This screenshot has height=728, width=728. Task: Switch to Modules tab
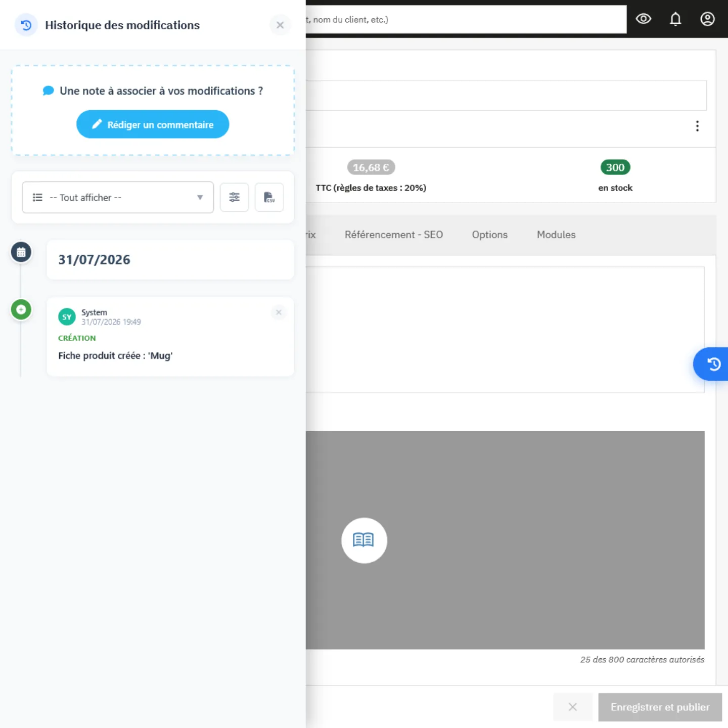556,235
